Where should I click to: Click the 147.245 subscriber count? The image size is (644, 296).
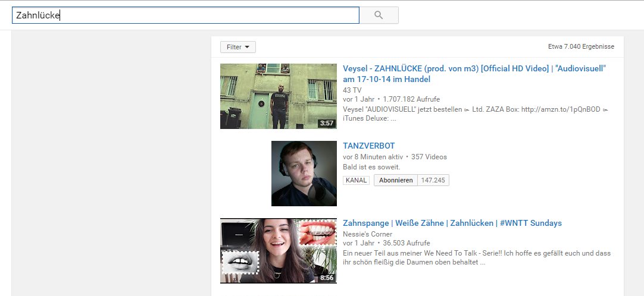tap(433, 180)
